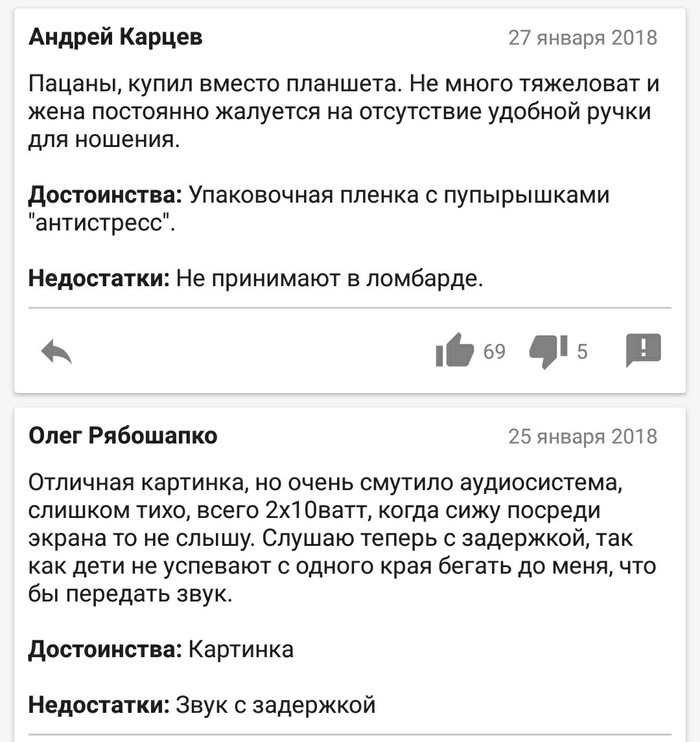This screenshot has height=742, width=700.
Task: Open Андрей Карцев's author profile
Action: tap(115, 38)
